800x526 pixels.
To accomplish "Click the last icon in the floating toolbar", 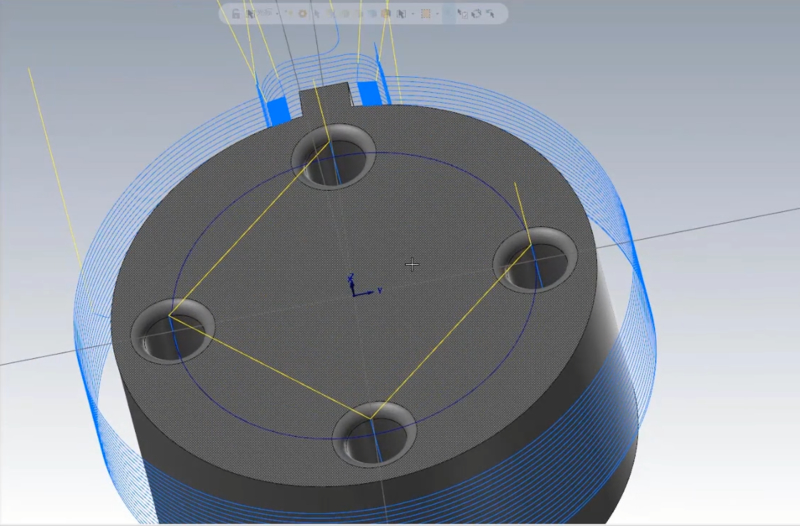I will (490, 14).
